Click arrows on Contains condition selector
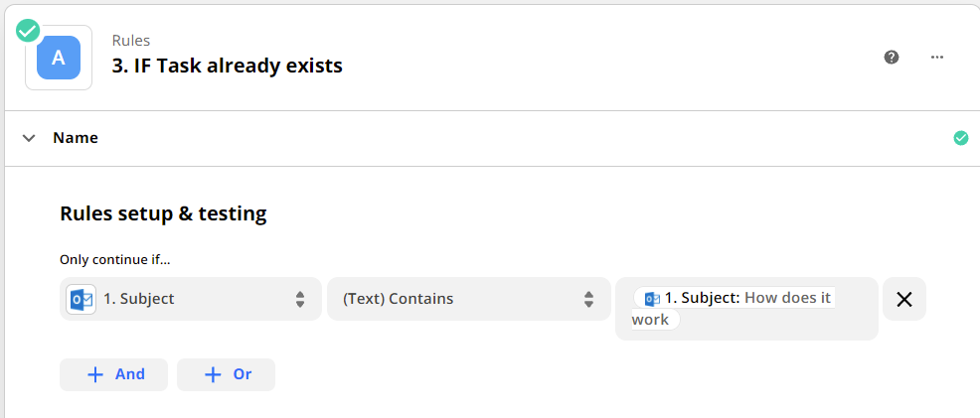Screen dimensions: 980x418 (588, 300)
